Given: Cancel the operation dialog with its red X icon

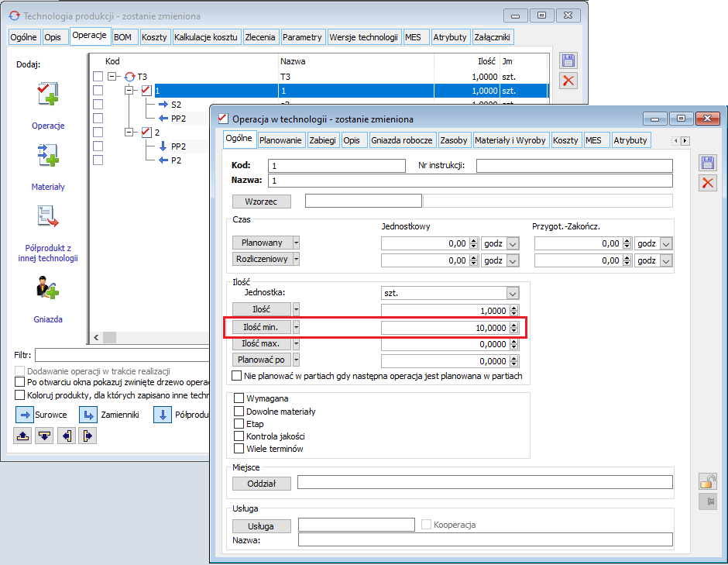Looking at the screenshot, I should [x=708, y=183].
